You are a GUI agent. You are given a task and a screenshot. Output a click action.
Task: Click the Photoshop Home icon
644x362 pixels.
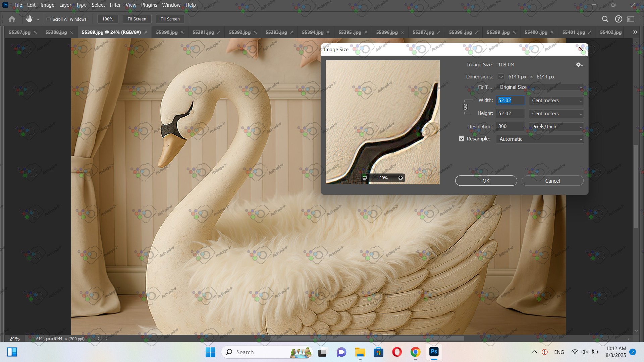click(12, 19)
